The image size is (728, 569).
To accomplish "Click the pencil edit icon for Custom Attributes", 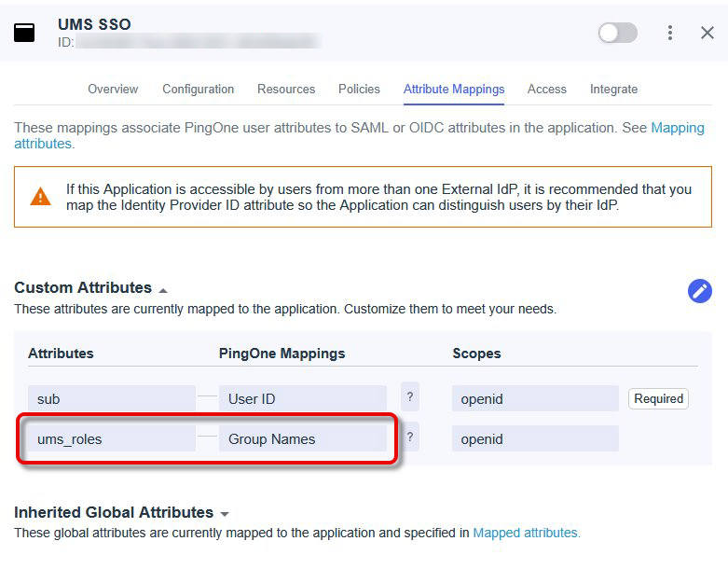I will click(699, 291).
